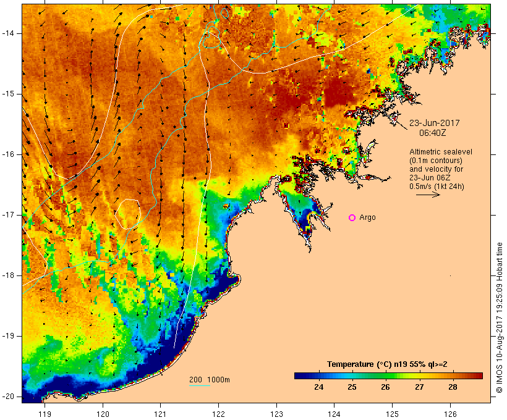507x420 pixels.
Task: Click the '-16' latitude axis label
Action: click(8, 154)
